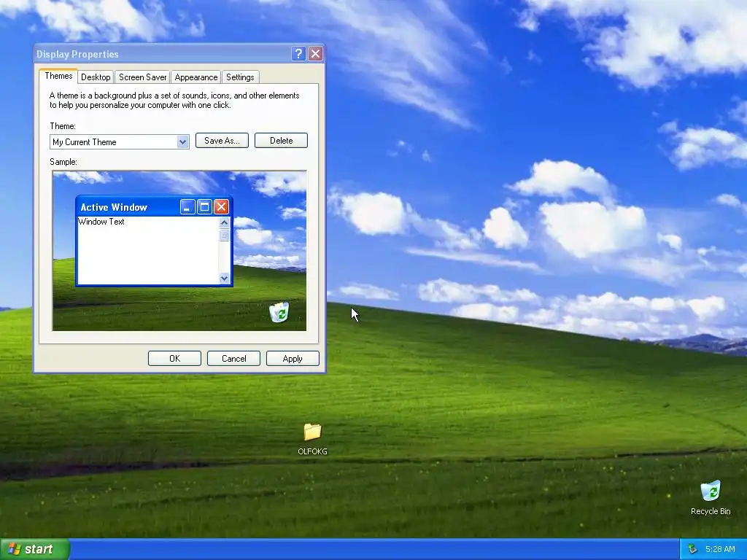Click the sample window minimize icon
This screenshot has width=747, height=560.
tap(187, 206)
